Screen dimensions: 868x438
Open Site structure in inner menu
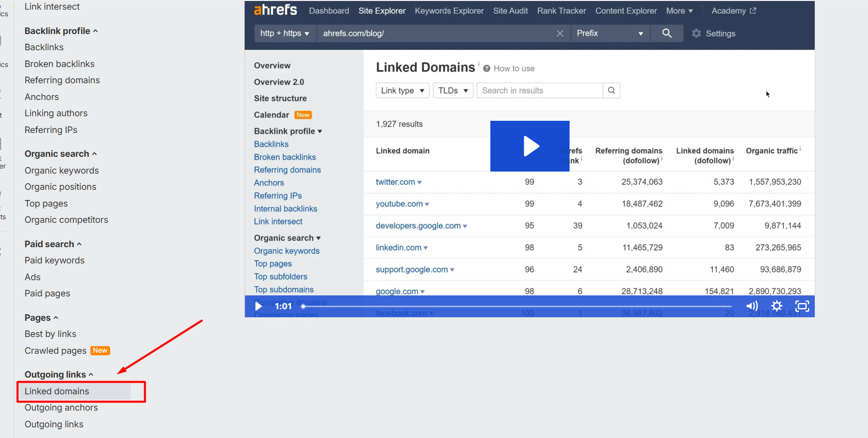point(280,98)
